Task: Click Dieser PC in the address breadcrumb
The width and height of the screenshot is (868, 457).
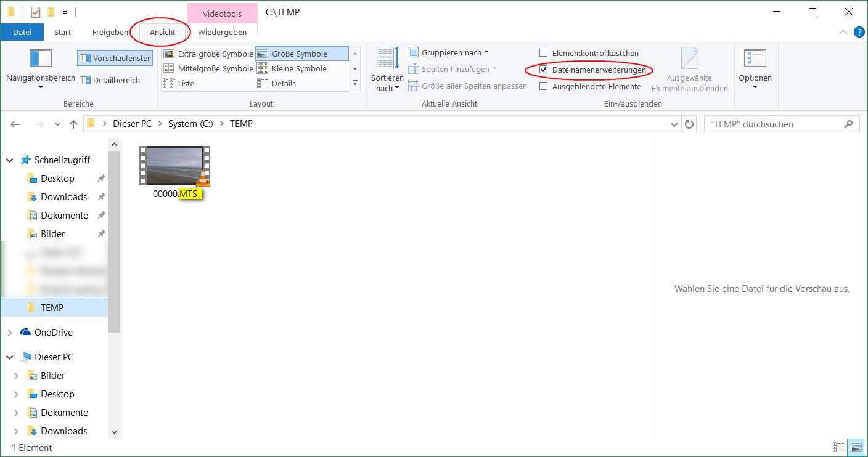Action: click(132, 124)
